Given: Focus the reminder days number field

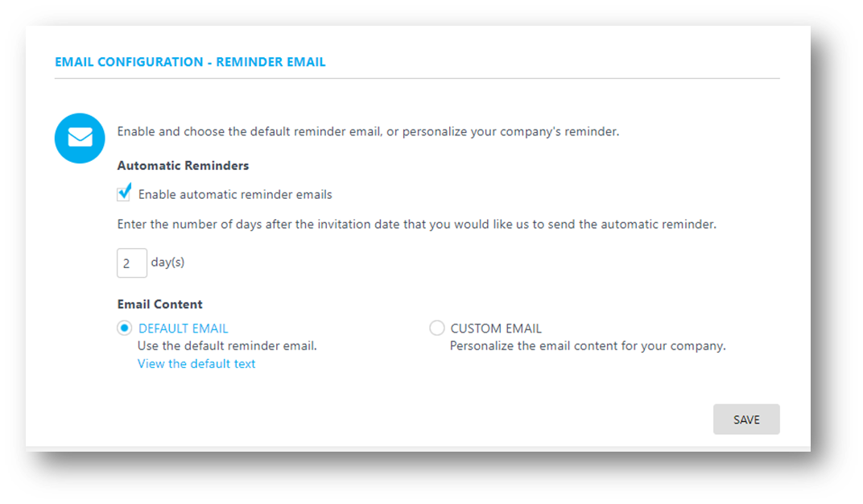Looking at the screenshot, I should pos(131,263).
